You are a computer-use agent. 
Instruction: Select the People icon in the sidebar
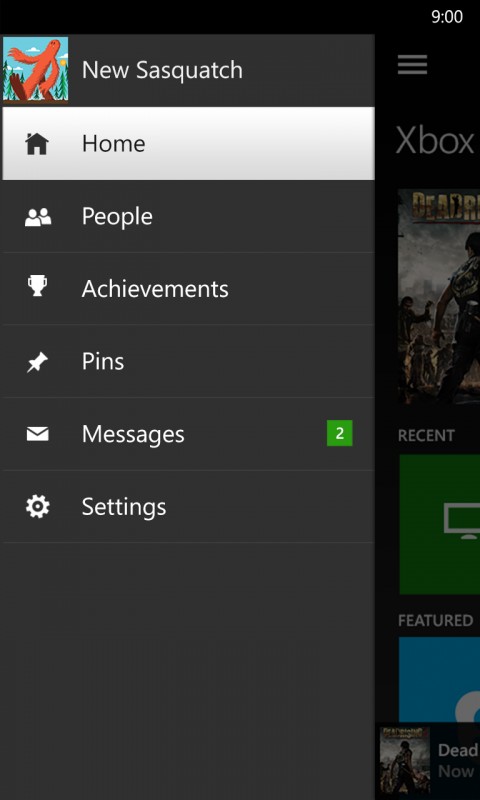coord(38,217)
